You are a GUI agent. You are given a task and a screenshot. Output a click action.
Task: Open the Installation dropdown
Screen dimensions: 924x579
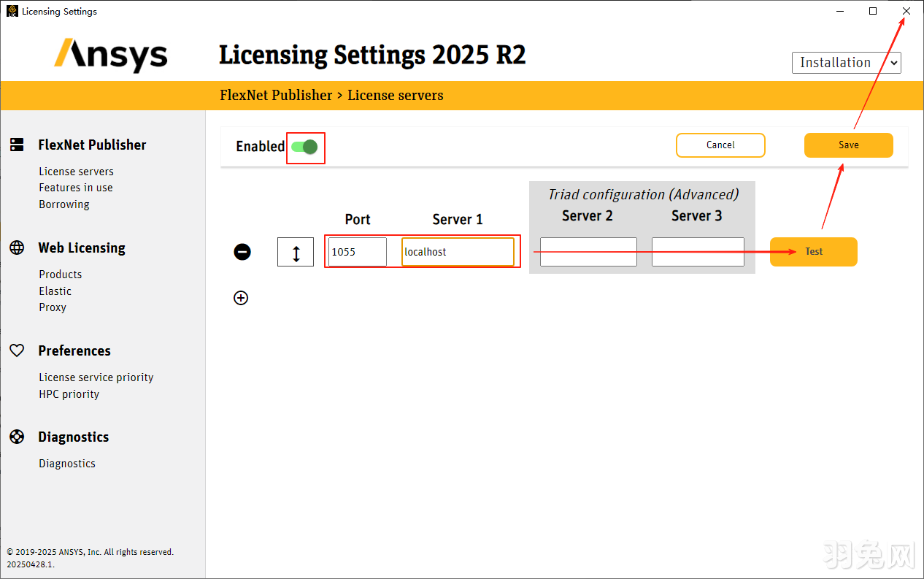click(x=846, y=62)
